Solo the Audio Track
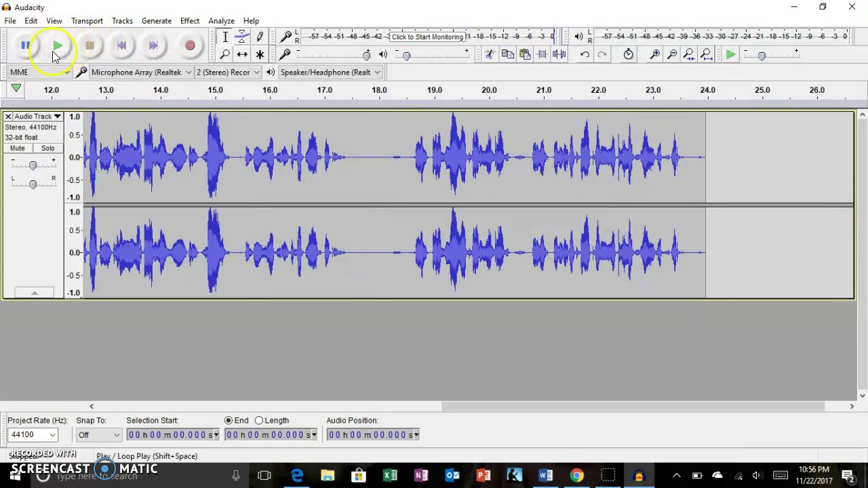Viewport: 868px width, 488px height. [x=47, y=148]
